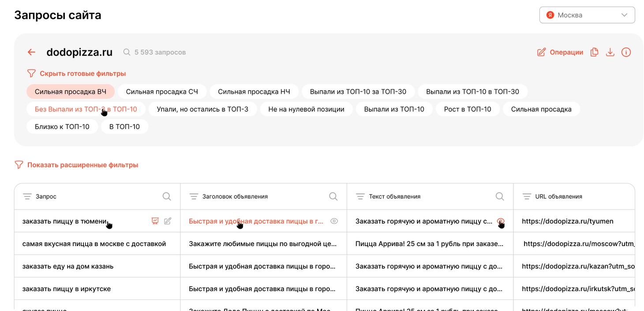This screenshot has height=311, width=644.
Task: Click headline Закажите любимые пиццы по выгодной
Action: (262, 243)
